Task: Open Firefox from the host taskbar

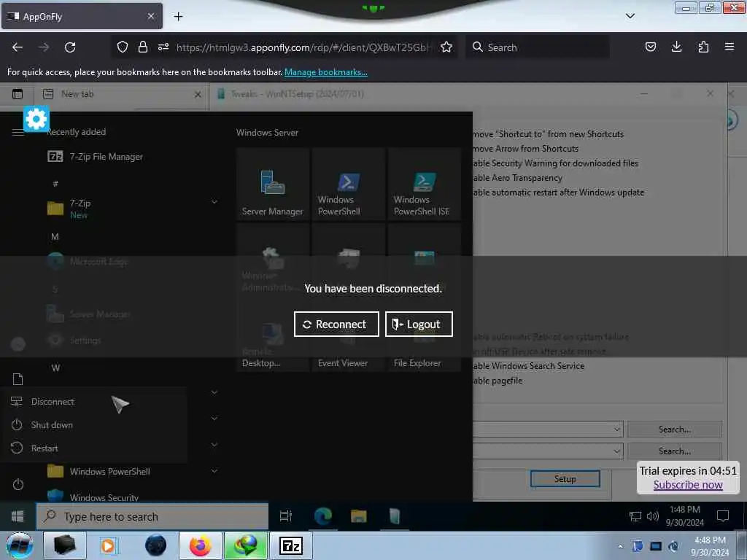Action: tap(200, 545)
